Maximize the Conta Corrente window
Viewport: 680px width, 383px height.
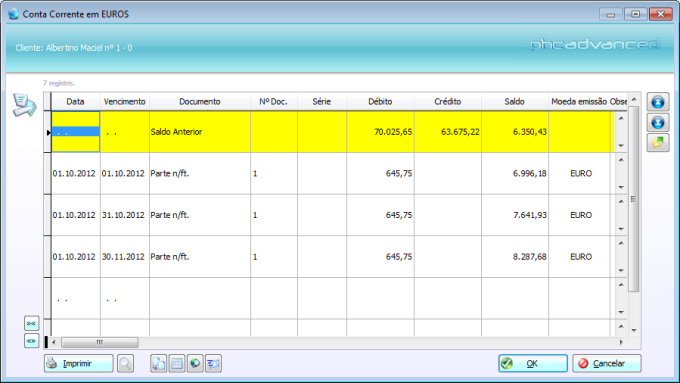point(636,14)
